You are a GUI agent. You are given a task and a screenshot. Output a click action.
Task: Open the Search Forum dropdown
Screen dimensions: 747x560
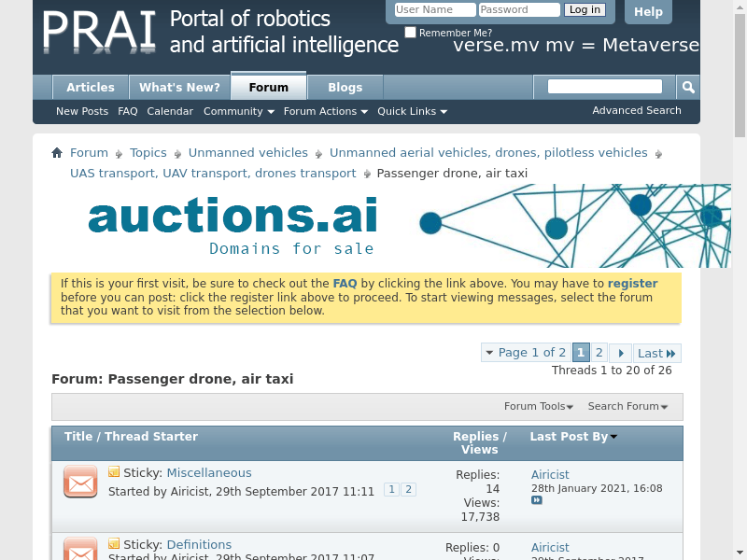(x=627, y=406)
